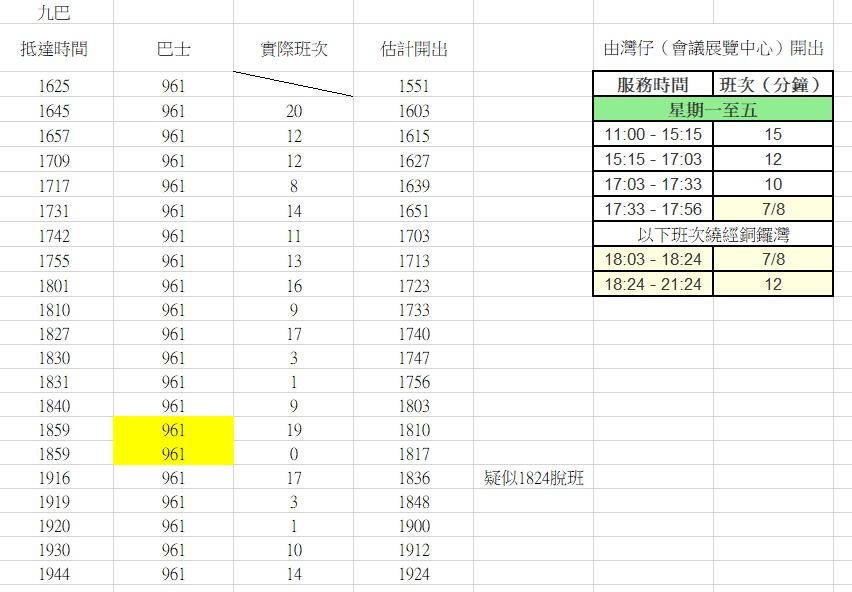Screen dimensions: 852x592
Task: Click the 班次（分鐘）table header
Action: coord(773,84)
